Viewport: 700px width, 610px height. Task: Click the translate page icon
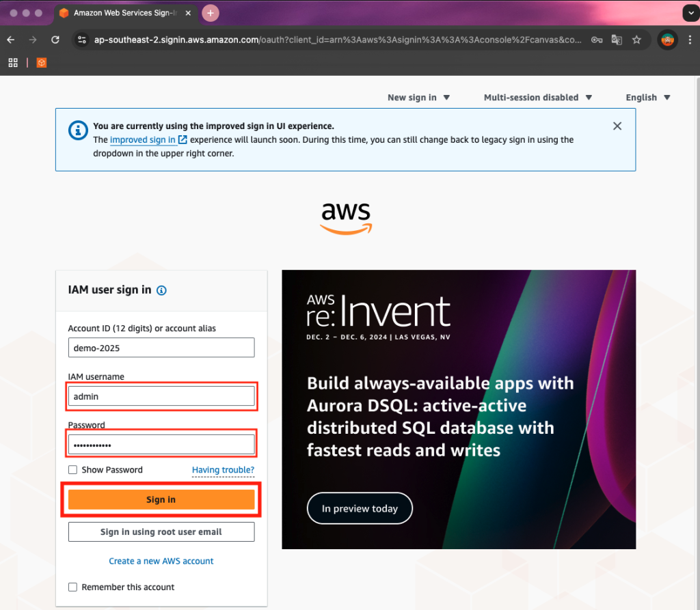617,40
